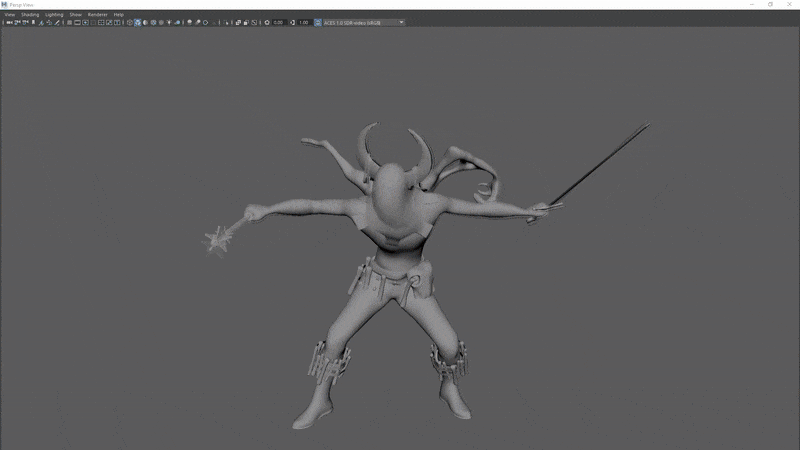The image size is (800, 450).
Task: Toggle the grid display icon
Action: pyautogui.click(x=69, y=22)
